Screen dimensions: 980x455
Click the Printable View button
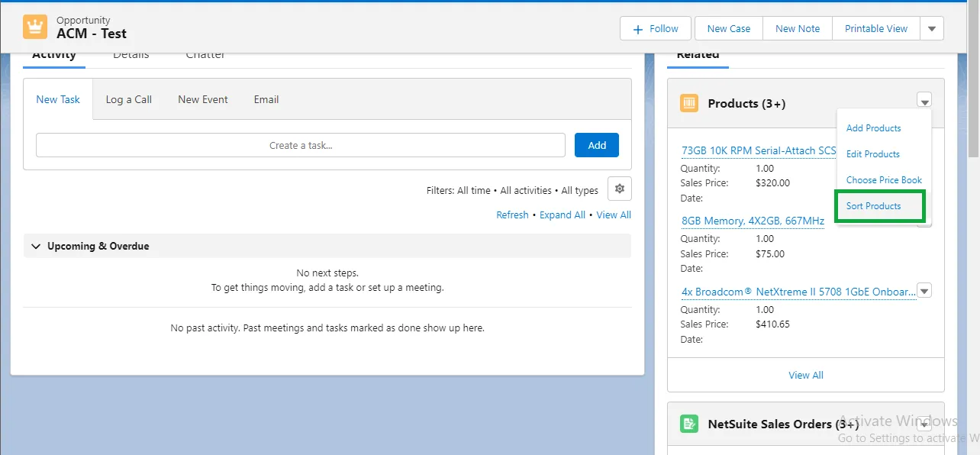tap(876, 28)
